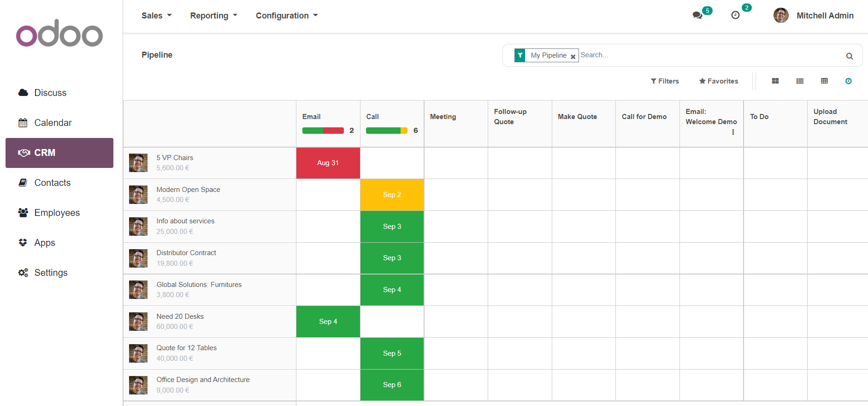Go to Contacts in the sidebar
Image resolution: width=868 pixels, height=406 pixels.
tap(53, 183)
